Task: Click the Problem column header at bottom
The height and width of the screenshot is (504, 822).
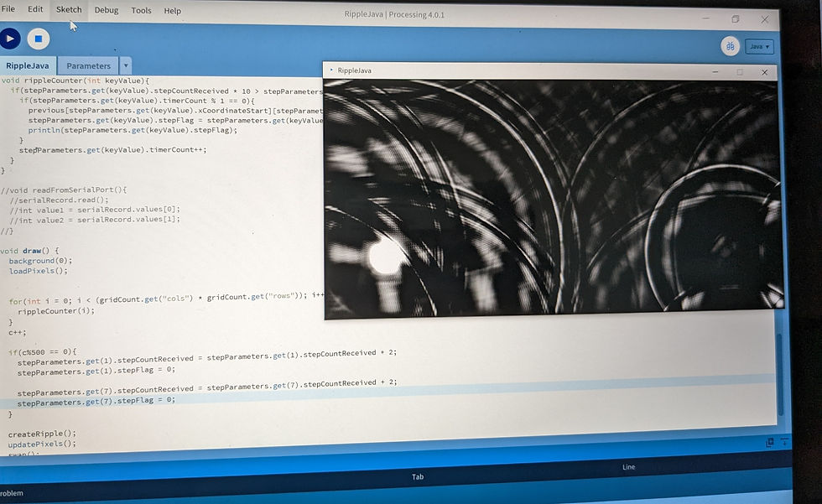Action: [x=12, y=493]
